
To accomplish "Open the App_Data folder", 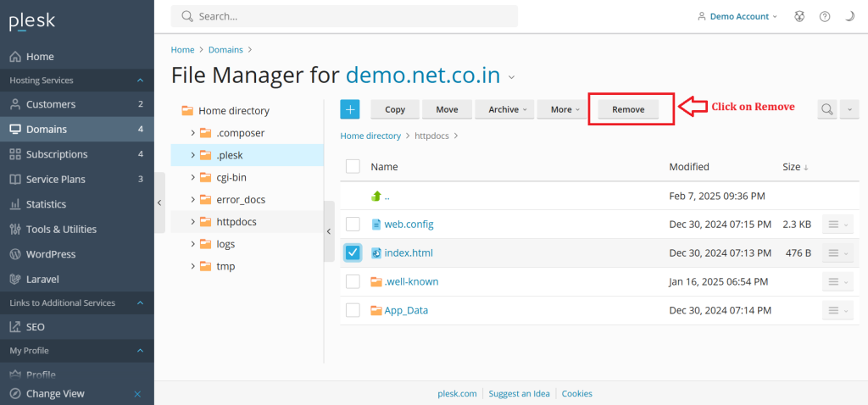I will pyautogui.click(x=406, y=310).
